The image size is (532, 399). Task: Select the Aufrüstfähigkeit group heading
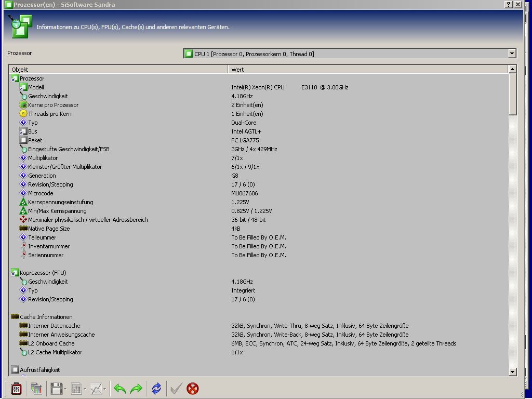point(39,369)
